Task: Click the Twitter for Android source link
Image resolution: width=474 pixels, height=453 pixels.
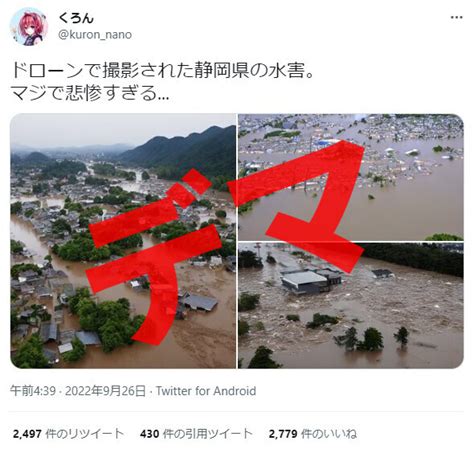Action: pyautogui.click(x=206, y=391)
